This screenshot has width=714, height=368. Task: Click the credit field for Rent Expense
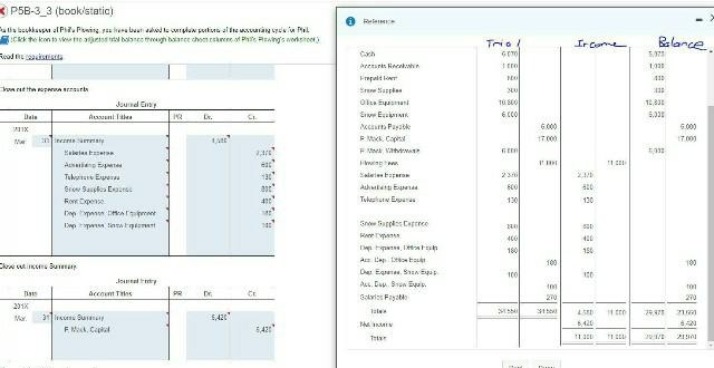tap(252, 201)
